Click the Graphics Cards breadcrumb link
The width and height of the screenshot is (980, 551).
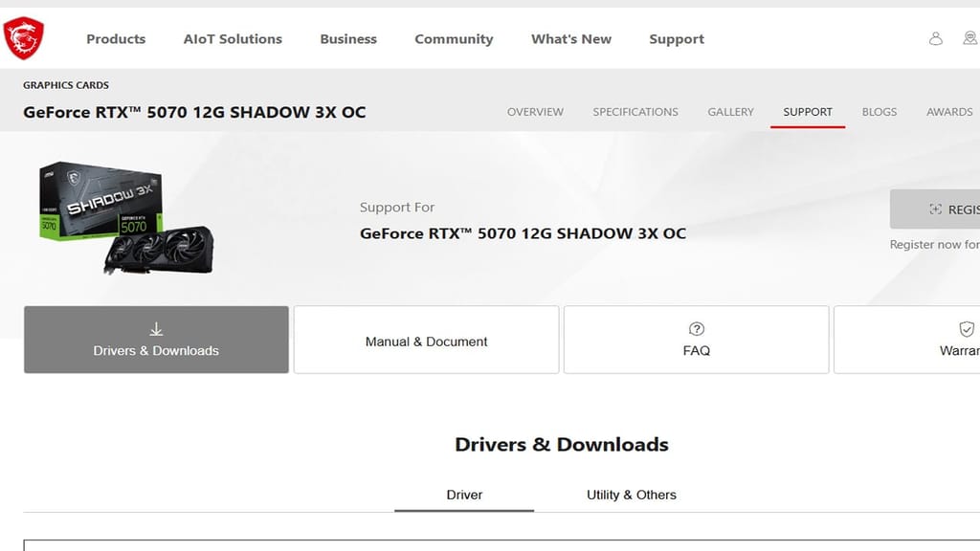click(x=66, y=85)
